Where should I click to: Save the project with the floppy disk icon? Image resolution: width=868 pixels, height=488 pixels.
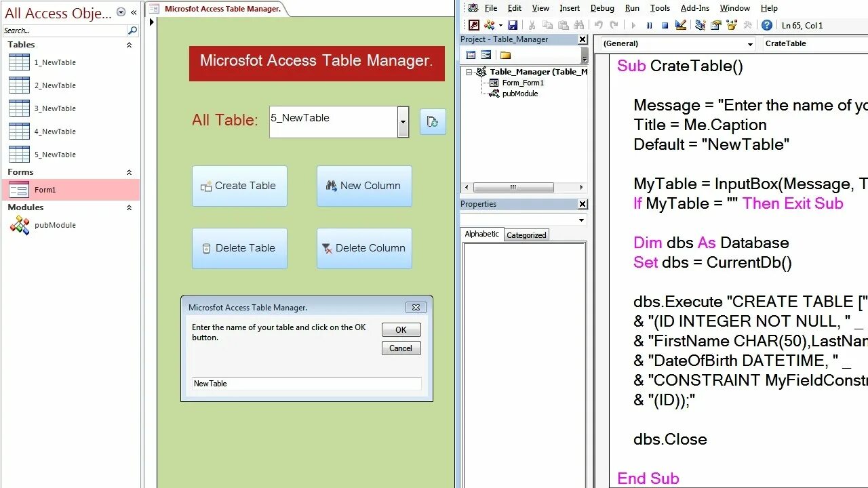point(513,25)
